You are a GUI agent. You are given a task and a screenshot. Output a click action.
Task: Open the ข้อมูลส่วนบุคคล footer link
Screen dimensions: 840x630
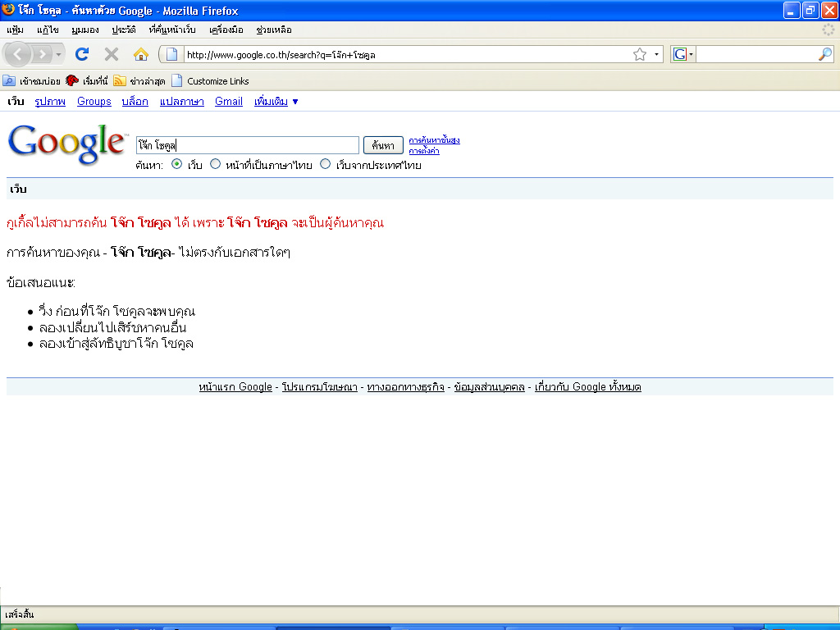tap(490, 387)
